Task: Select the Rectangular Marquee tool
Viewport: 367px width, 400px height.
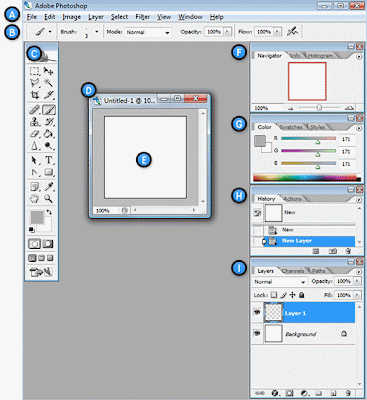Action: coord(35,71)
